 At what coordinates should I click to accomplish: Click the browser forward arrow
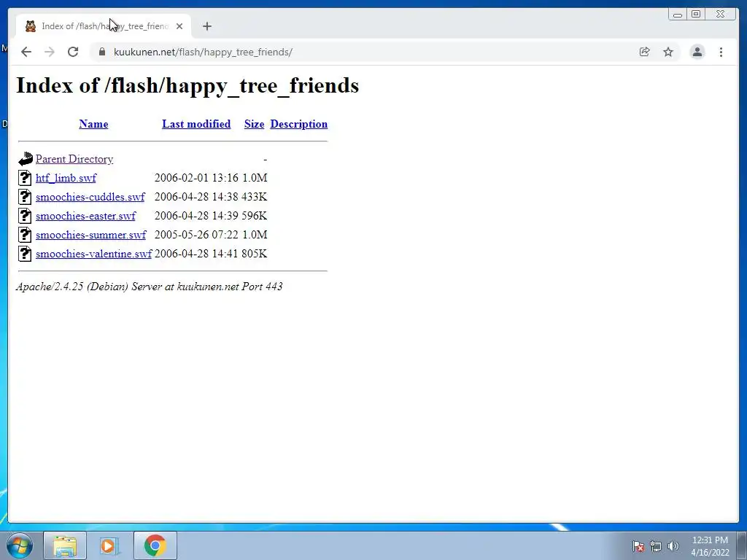(50, 52)
